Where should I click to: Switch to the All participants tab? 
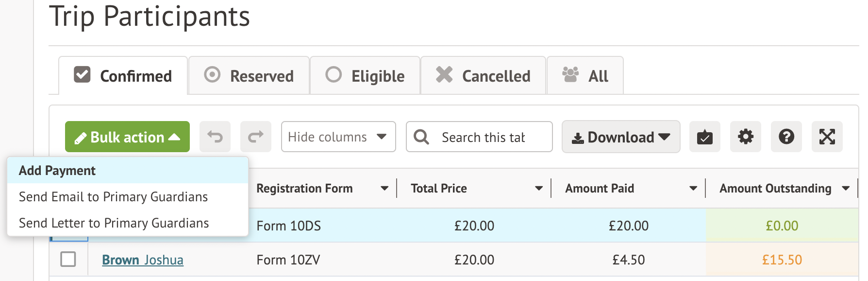[x=585, y=76]
